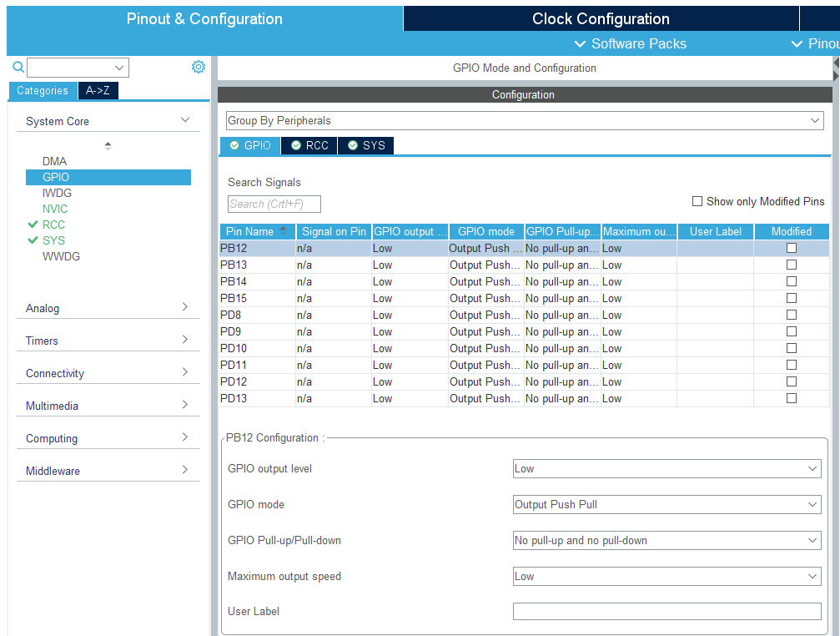Click the Search Signals input field

[x=274, y=204]
